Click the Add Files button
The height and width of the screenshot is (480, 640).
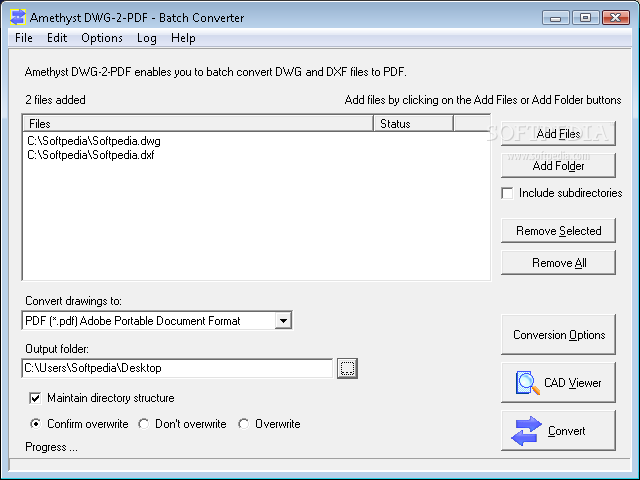[558, 133]
